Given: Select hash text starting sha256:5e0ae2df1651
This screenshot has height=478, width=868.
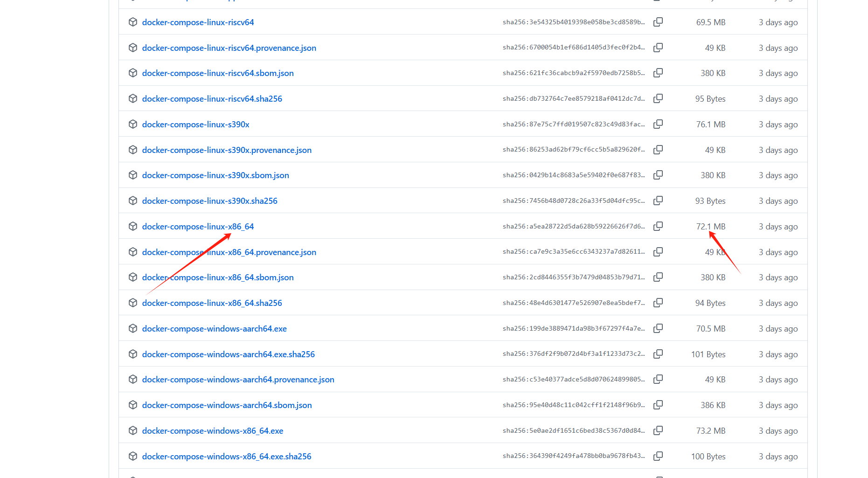Looking at the screenshot, I should (574, 430).
